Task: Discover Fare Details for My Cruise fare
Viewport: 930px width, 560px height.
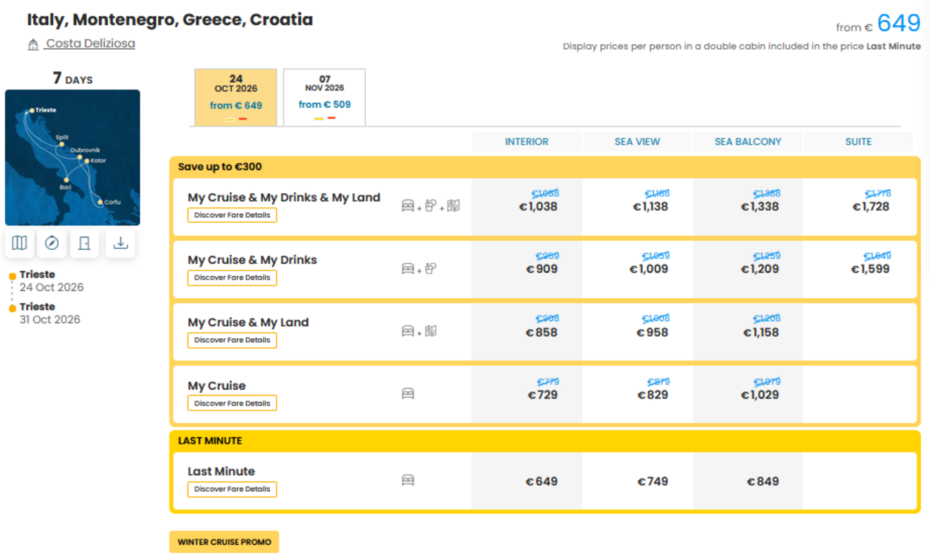Action: tap(232, 403)
